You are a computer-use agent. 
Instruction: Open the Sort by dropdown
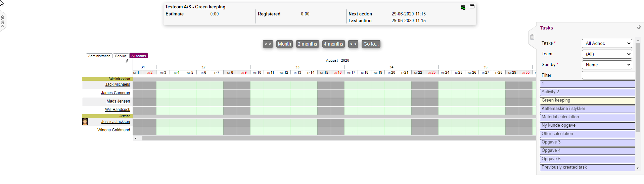(x=606, y=65)
